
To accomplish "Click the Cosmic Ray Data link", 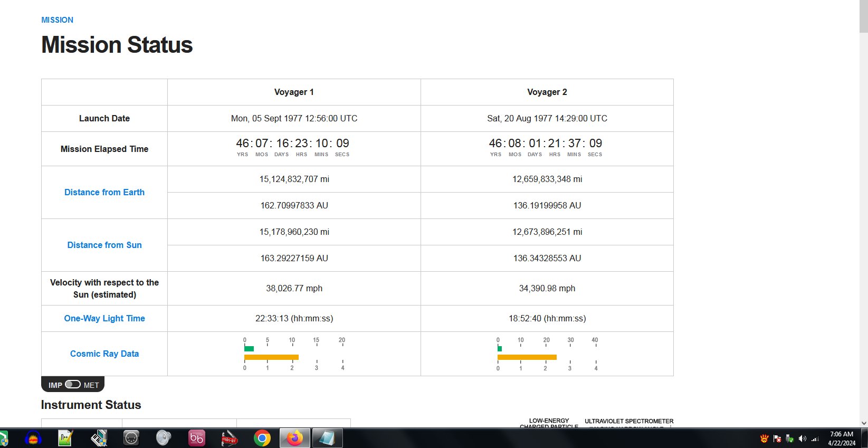I will click(x=104, y=354).
